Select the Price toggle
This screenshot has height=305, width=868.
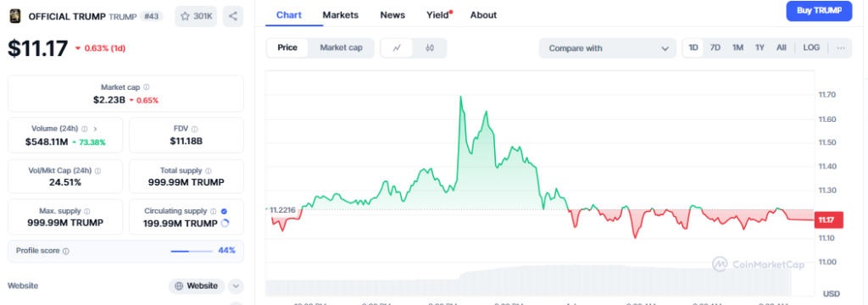tap(287, 48)
